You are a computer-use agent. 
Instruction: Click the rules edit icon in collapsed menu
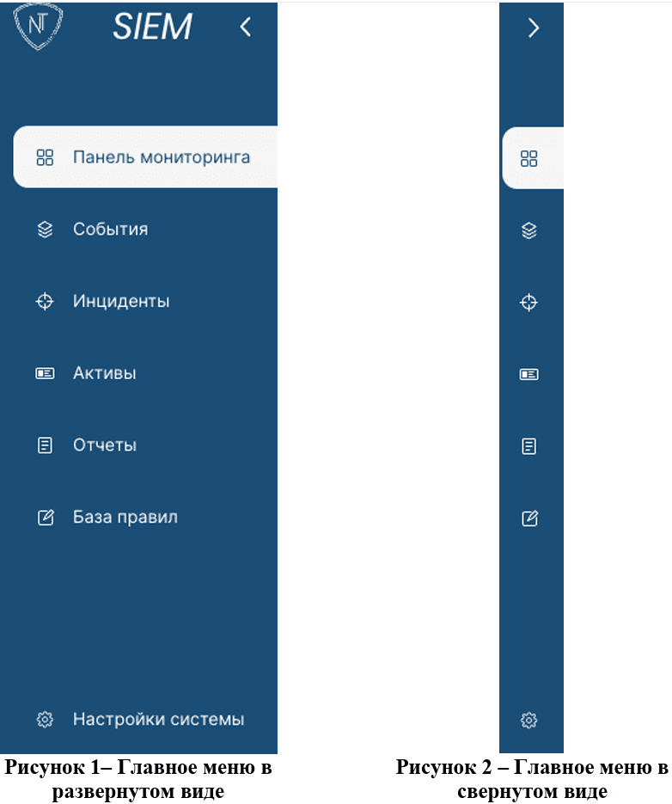[529, 519]
